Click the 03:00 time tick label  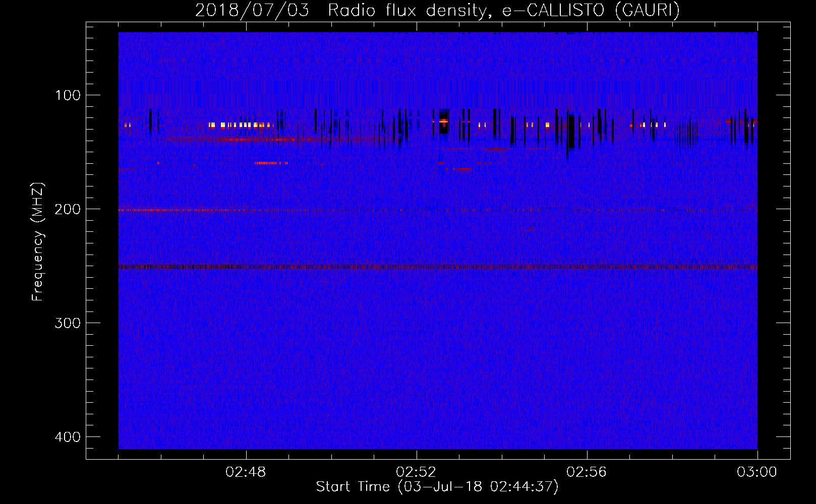pos(757,472)
